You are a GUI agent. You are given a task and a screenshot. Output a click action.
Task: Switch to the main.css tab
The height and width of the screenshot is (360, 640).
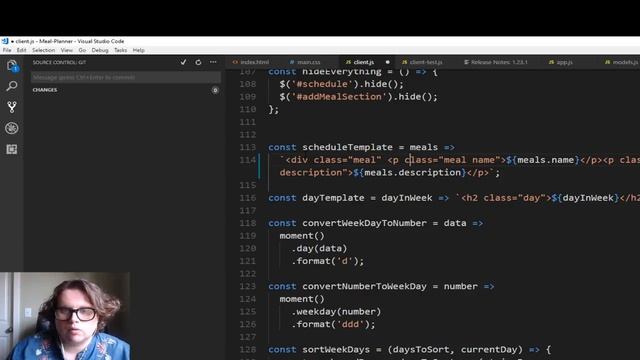tap(305, 62)
